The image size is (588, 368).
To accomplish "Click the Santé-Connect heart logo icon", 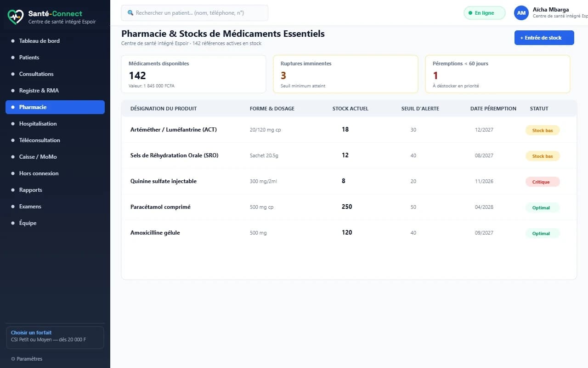I will pos(15,17).
